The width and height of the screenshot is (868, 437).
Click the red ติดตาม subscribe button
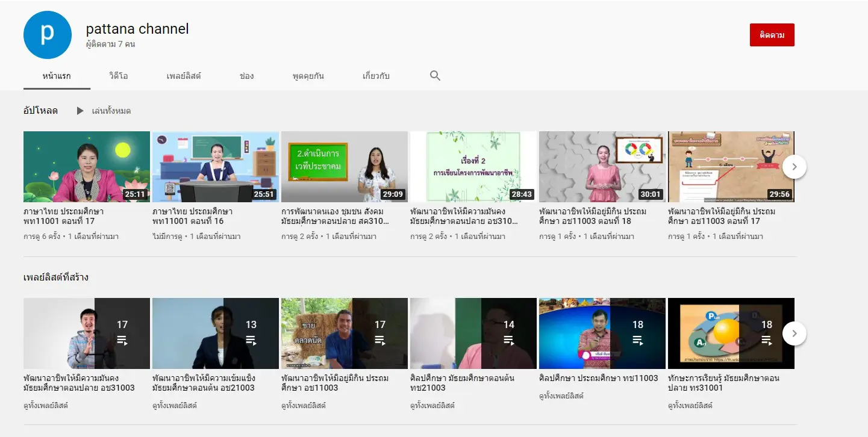point(772,35)
